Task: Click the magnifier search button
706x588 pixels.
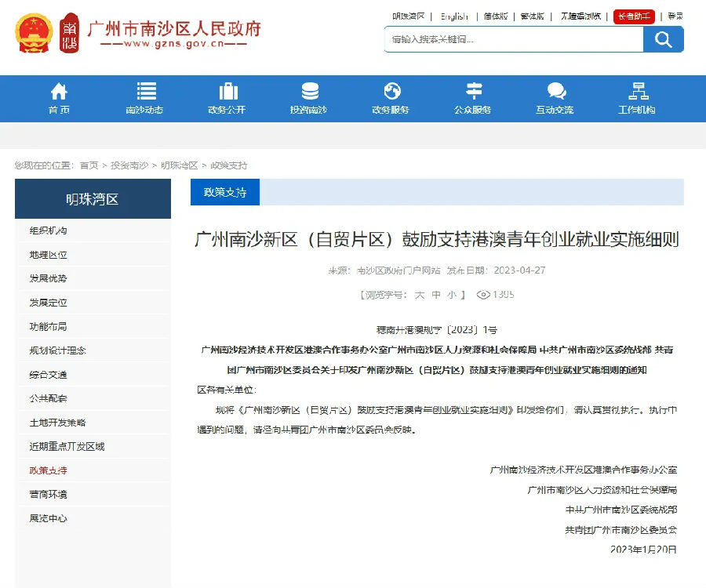Action: pos(663,39)
